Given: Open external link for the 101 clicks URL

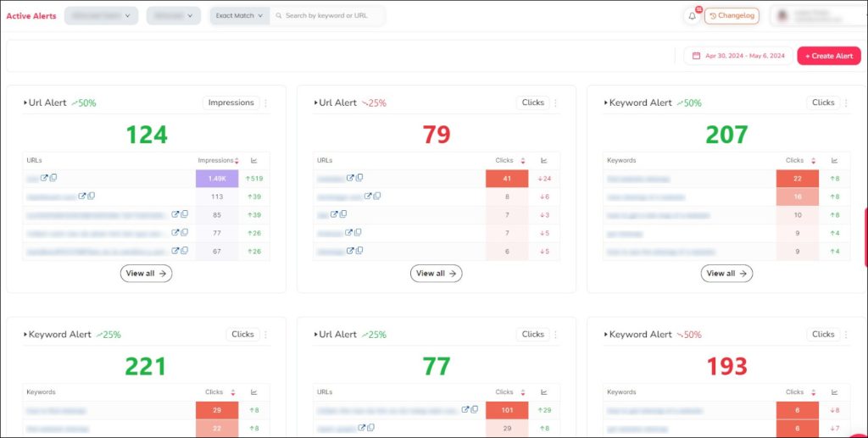Looking at the screenshot, I should [x=465, y=409].
